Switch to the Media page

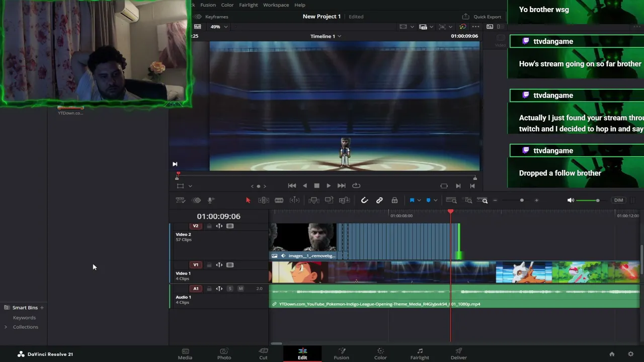pyautogui.click(x=185, y=354)
